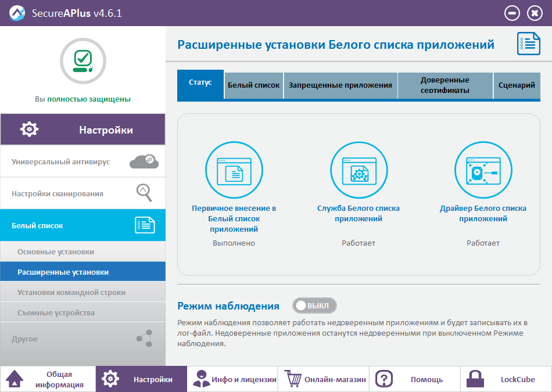Open Съемные устройства sidebar item
Screen dimensions: 552x392
pos(83,312)
